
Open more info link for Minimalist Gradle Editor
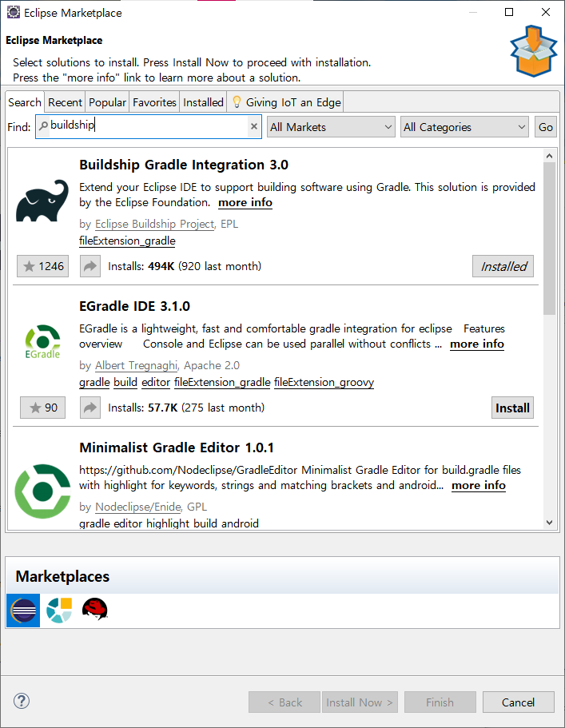coord(479,486)
